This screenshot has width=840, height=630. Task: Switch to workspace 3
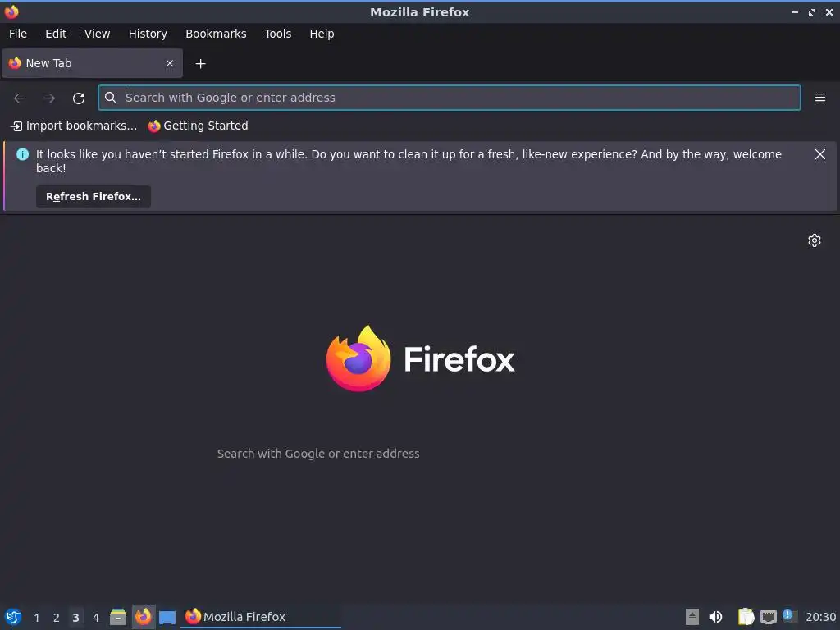click(x=76, y=618)
